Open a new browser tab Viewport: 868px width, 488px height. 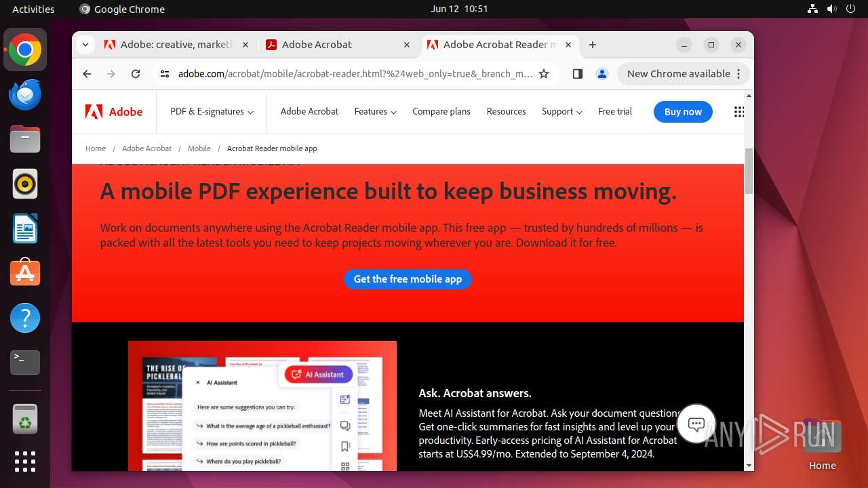coord(593,45)
